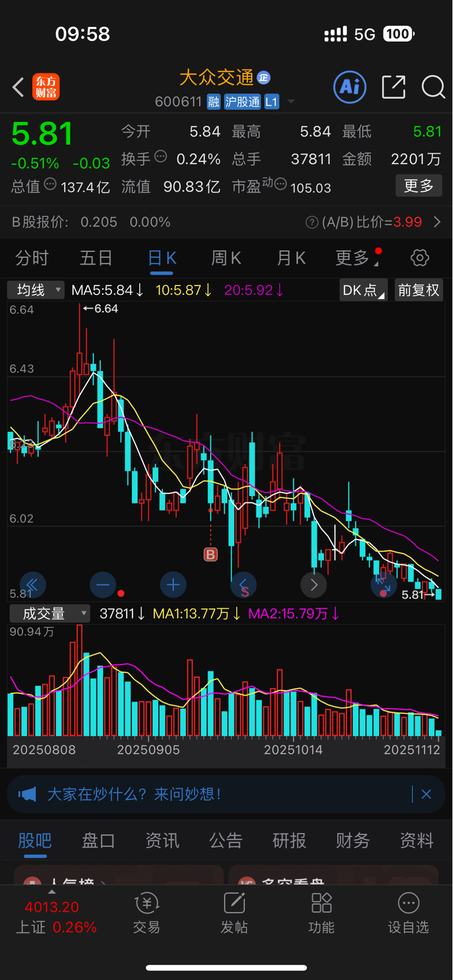The image size is (453, 980).
Task: Tap the current price 5.81
Action: [x=42, y=134]
